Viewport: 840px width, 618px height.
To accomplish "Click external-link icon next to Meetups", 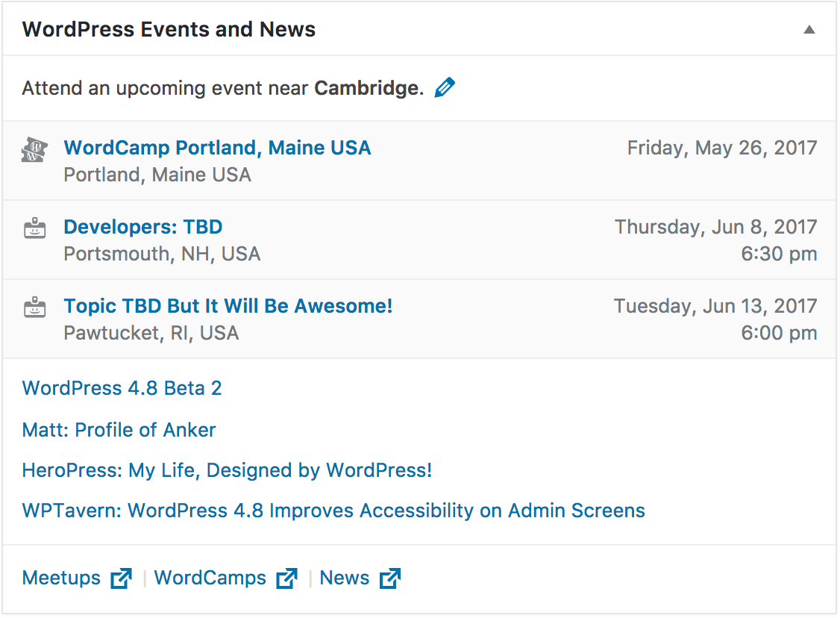I will 121,578.
